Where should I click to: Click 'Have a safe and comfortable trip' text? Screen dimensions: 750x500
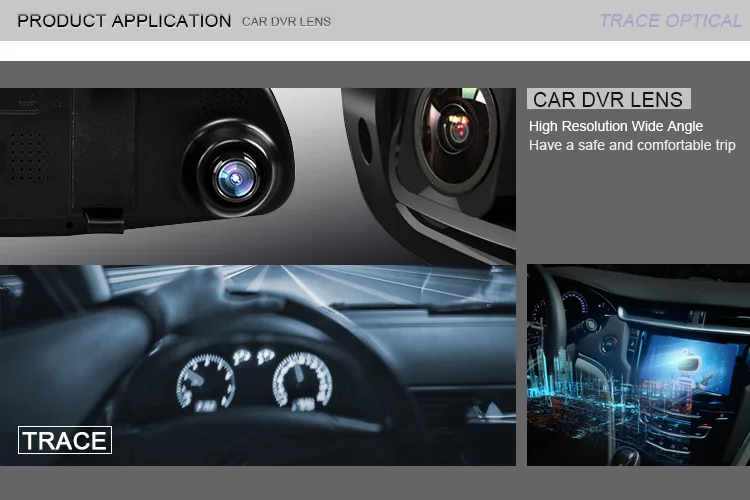632,145
